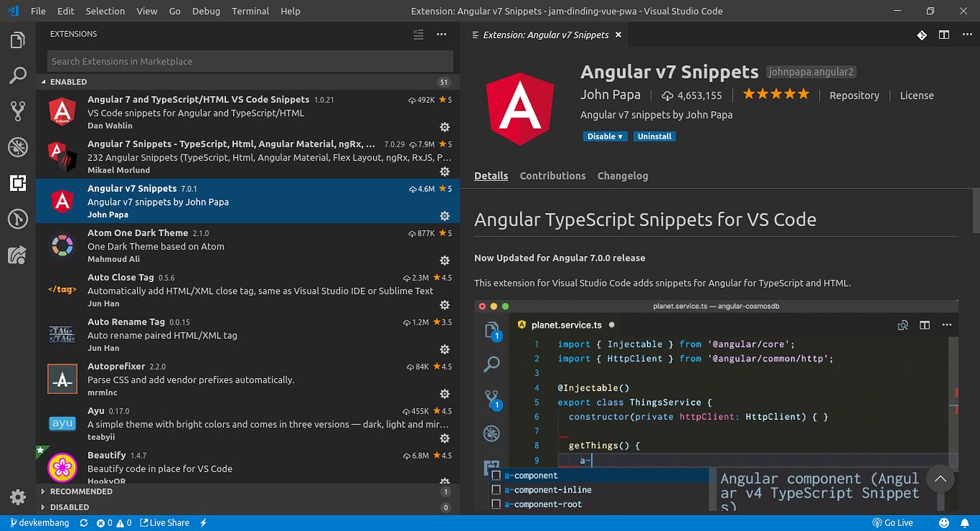
Task: Switch to the Contributions tab
Action: pos(553,175)
